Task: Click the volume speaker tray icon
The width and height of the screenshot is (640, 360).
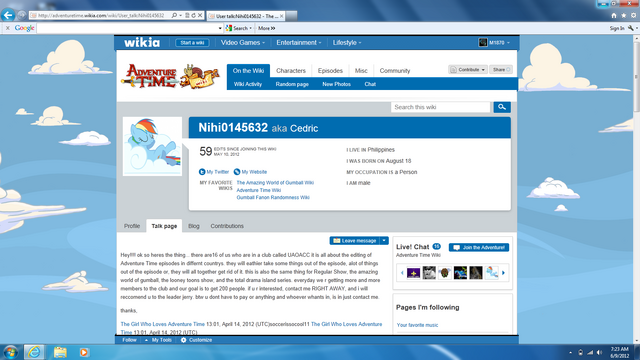Action: pos(599,352)
